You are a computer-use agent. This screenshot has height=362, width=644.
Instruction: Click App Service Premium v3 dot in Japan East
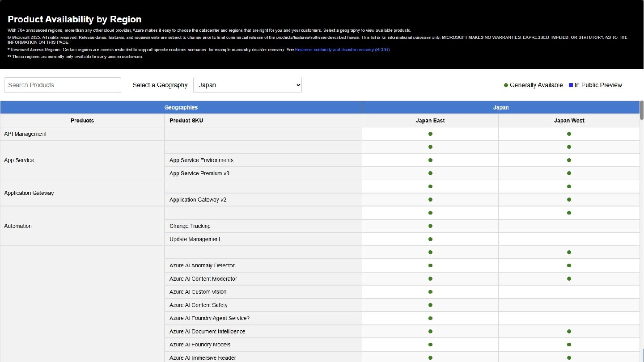(x=430, y=173)
